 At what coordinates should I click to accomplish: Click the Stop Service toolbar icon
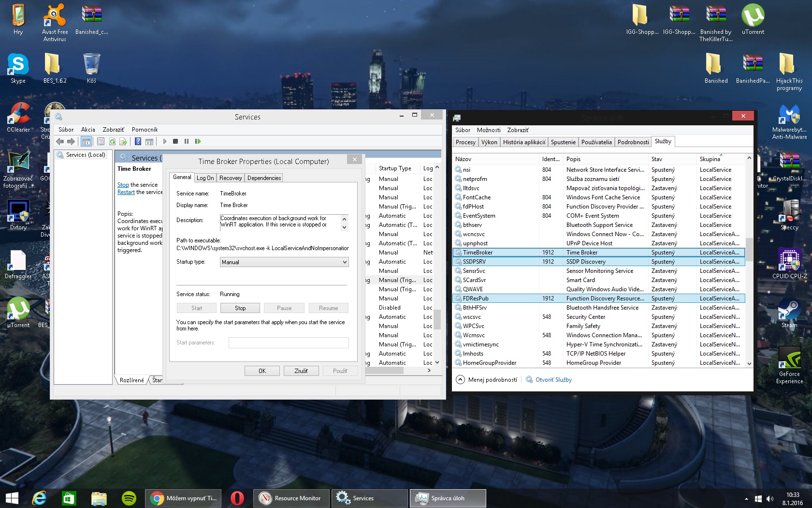pos(175,141)
